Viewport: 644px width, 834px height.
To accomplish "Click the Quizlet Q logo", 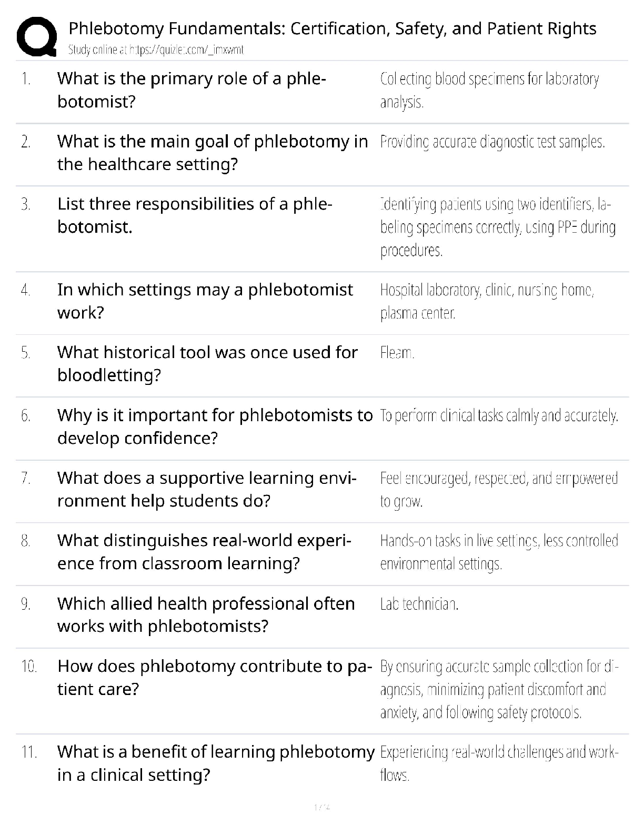I will (x=37, y=37).
